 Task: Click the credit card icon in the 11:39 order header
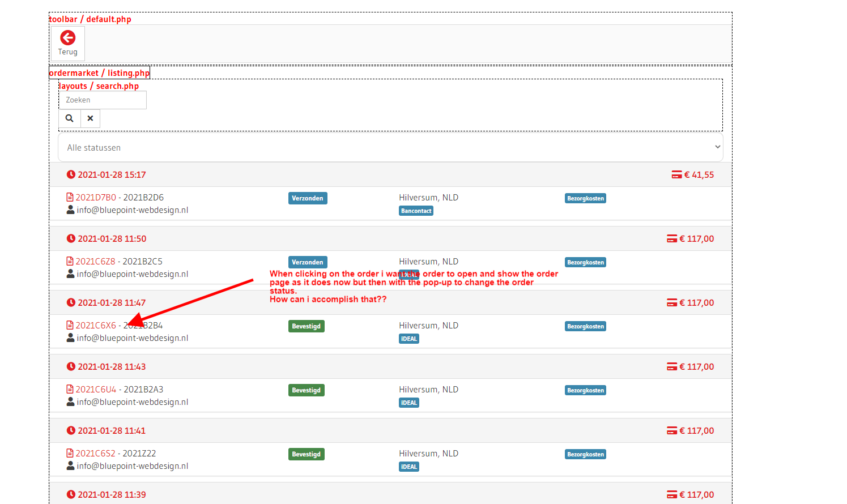[x=672, y=494]
